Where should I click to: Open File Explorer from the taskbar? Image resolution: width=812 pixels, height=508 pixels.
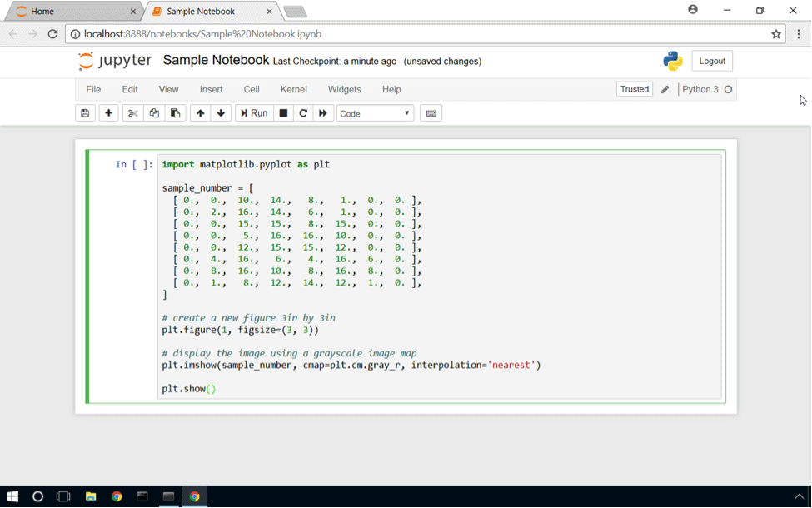(89, 496)
